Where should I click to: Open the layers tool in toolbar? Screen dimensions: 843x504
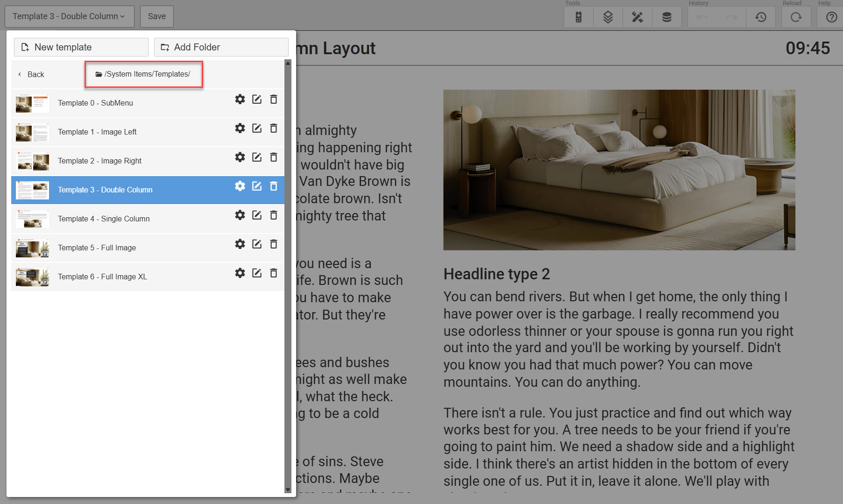point(608,17)
